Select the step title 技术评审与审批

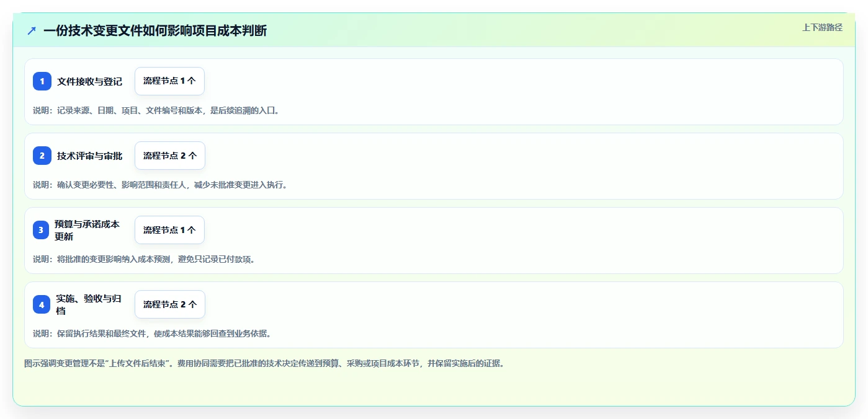90,156
